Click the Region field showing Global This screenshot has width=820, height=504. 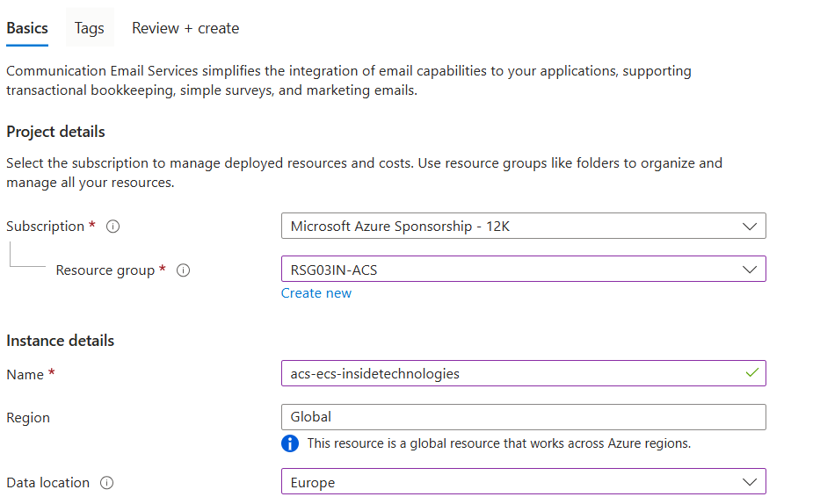coord(523,417)
